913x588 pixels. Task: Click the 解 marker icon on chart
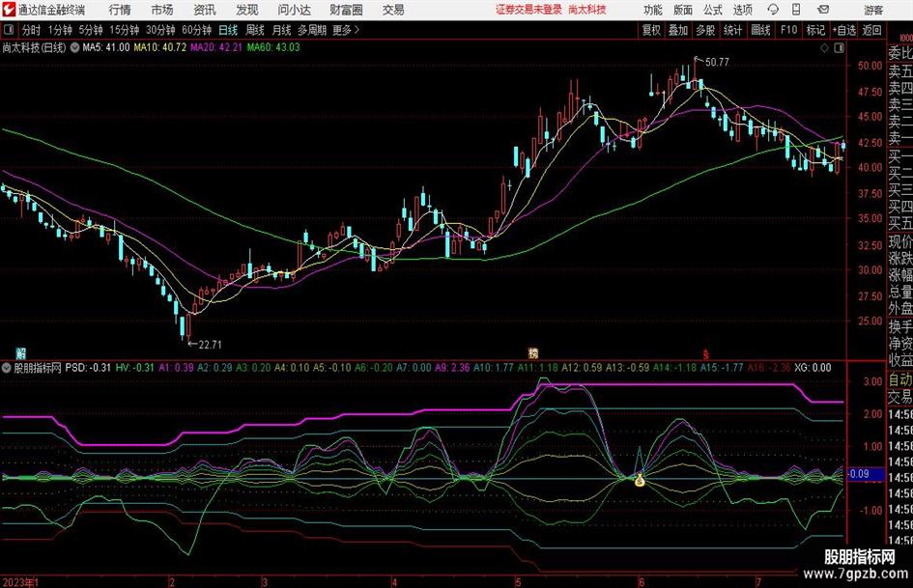[20, 352]
